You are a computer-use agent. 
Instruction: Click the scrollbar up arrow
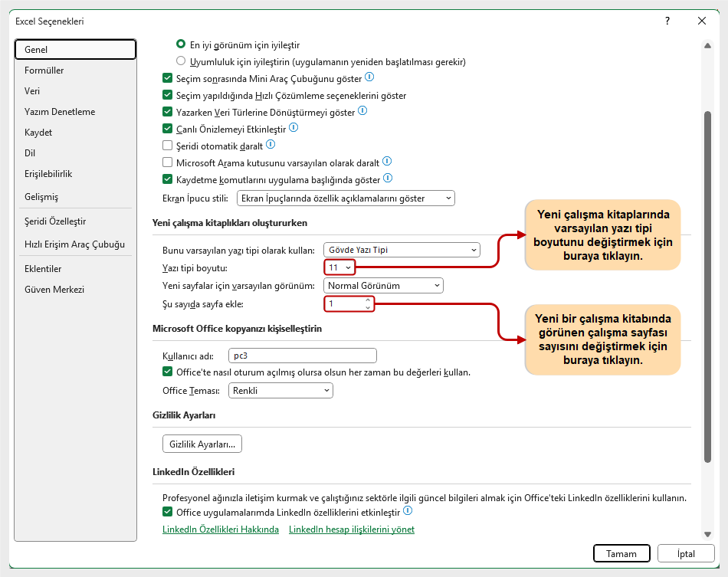707,45
